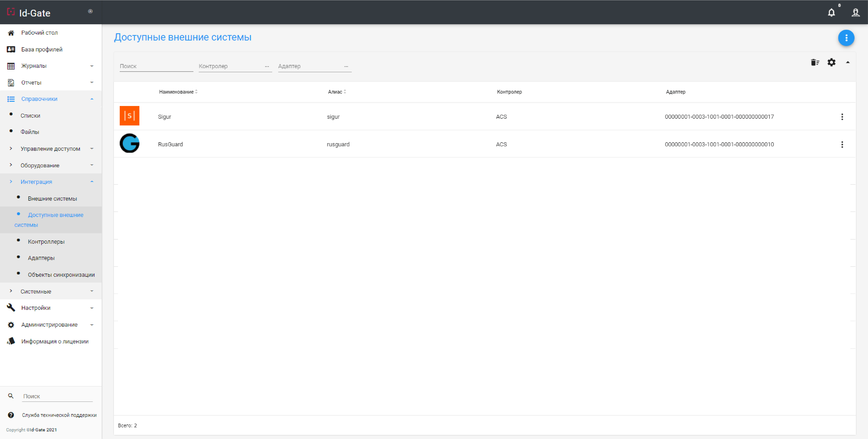Click the notifications bell icon
Screen dimensions: 868x439
click(x=831, y=13)
